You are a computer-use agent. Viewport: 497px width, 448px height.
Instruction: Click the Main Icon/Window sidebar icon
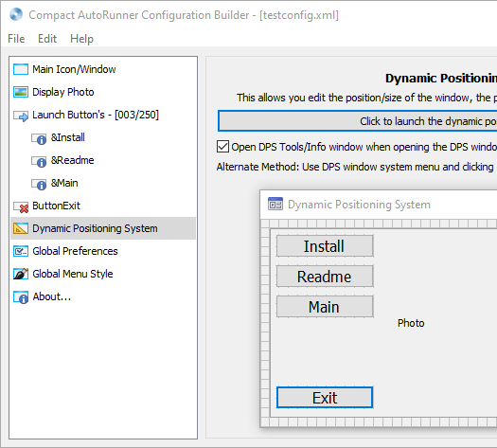point(21,69)
